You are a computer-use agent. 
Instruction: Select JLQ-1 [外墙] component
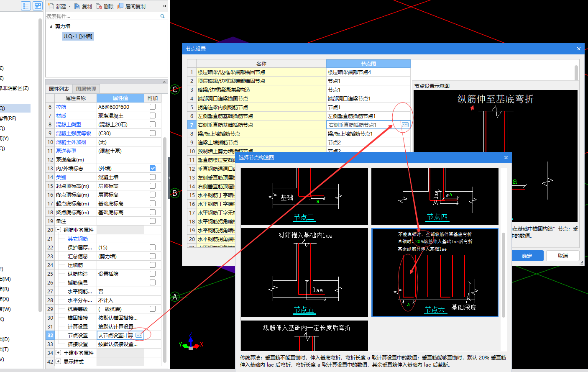point(78,36)
